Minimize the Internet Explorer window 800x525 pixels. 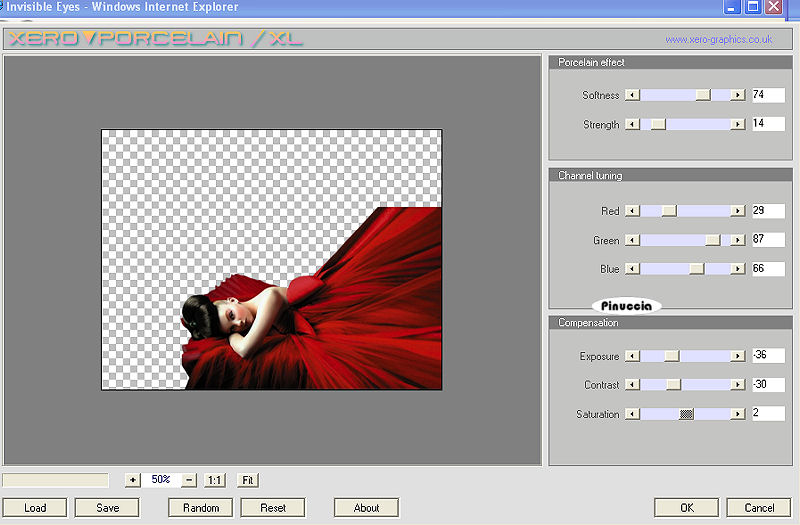click(x=732, y=7)
